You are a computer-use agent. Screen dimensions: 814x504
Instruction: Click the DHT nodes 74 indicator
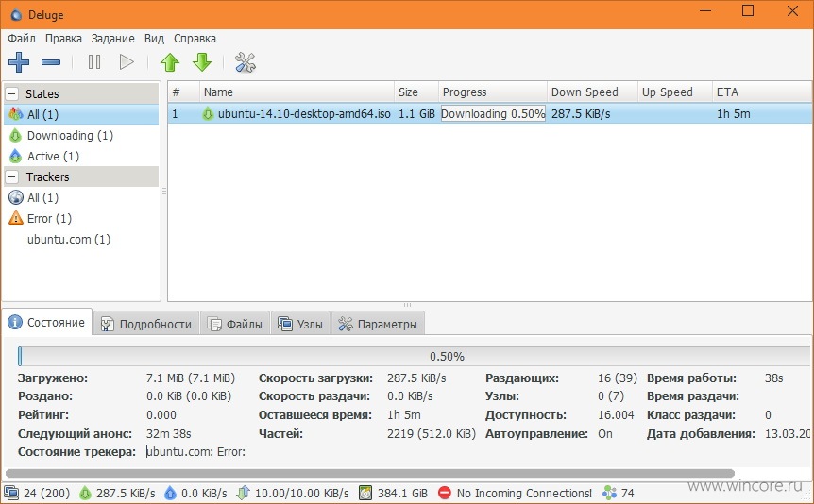tap(619, 493)
